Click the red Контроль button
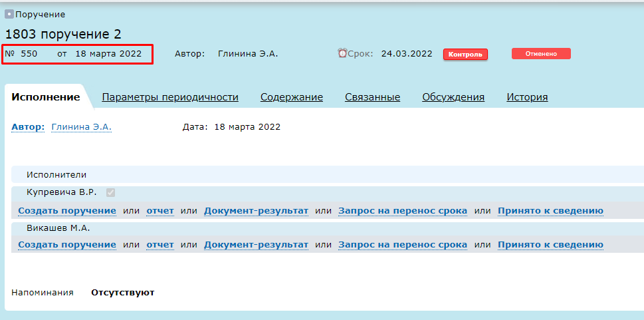Image resolution: width=644 pixels, height=320 pixels. (x=465, y=55)
